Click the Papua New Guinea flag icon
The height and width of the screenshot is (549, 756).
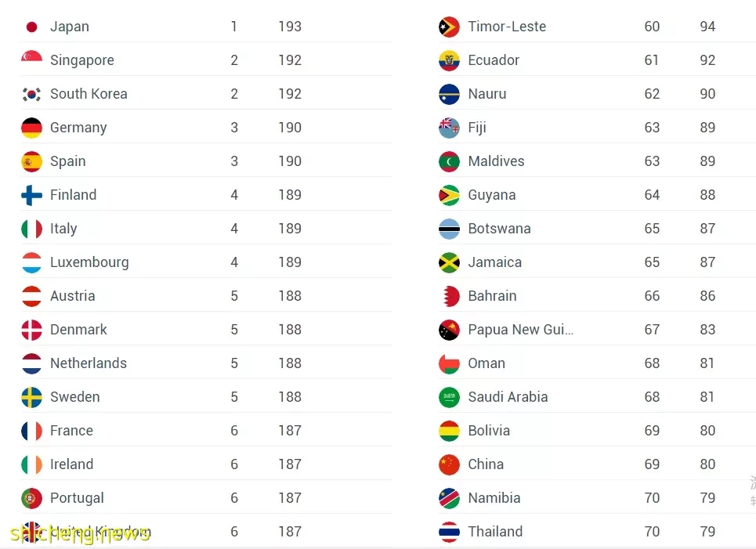point(449,330)
